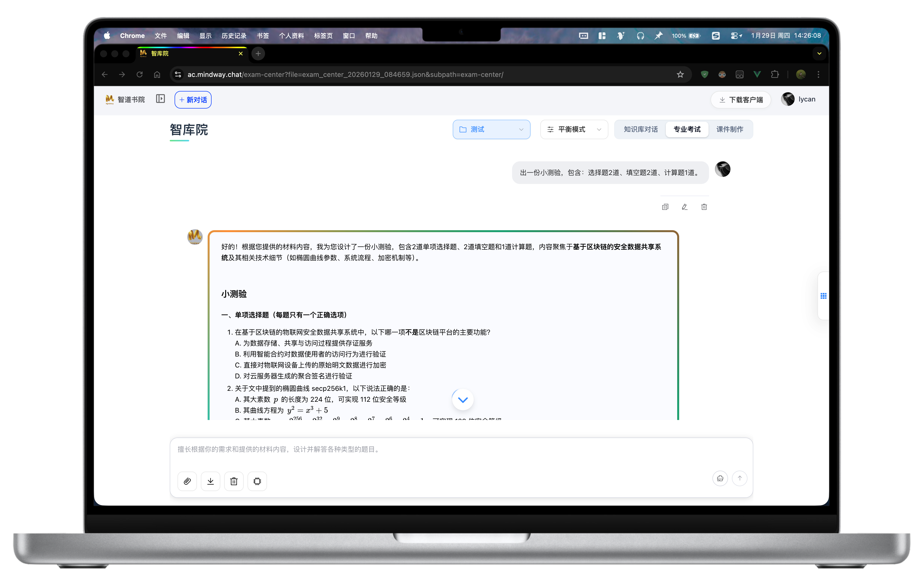Expand the tab search chevron in Chrome
Viewport: 924px width, 584px height.
pyautogui.click(x=819, y=54)
